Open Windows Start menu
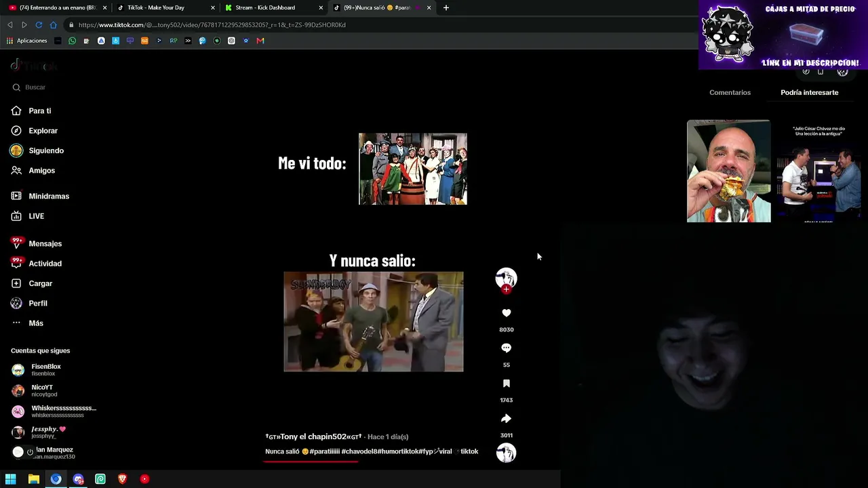Image resolution: width=868 pixels, height=488 pixels. pyautogui.click(x=11, y=479)
